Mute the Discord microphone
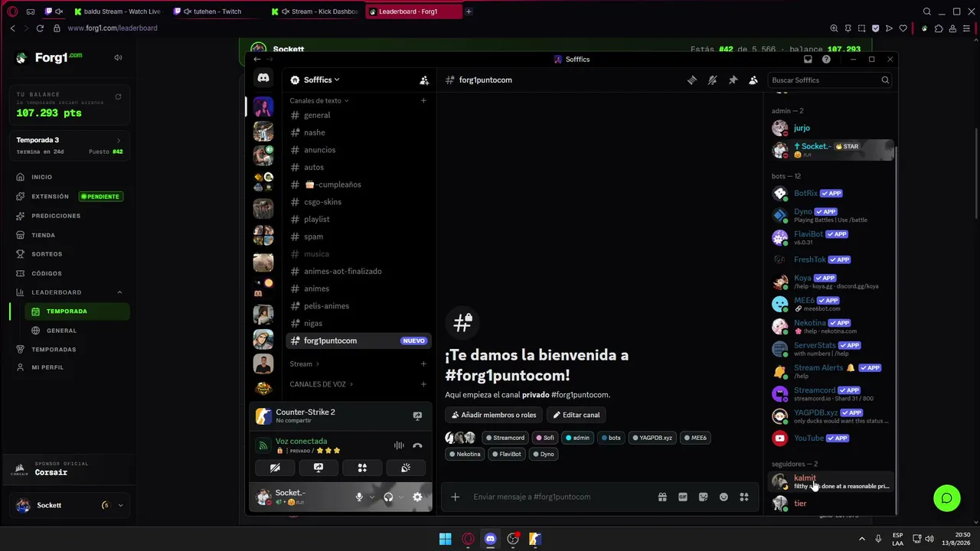This screenshot has height=551, width=980. (358, 497)
